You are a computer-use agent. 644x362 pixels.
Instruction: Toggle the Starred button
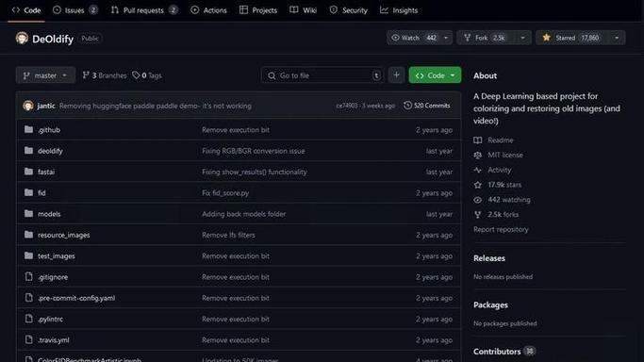572,38
